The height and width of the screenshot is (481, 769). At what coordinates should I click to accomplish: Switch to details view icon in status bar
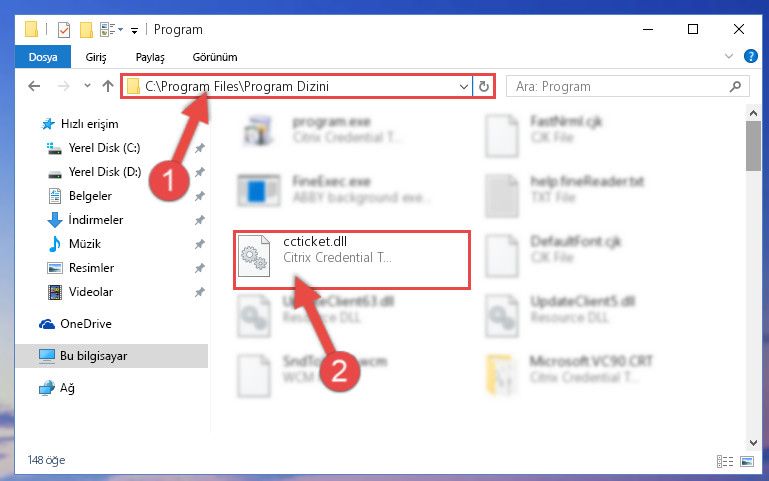pyautogui.click(x=724, y=461)
